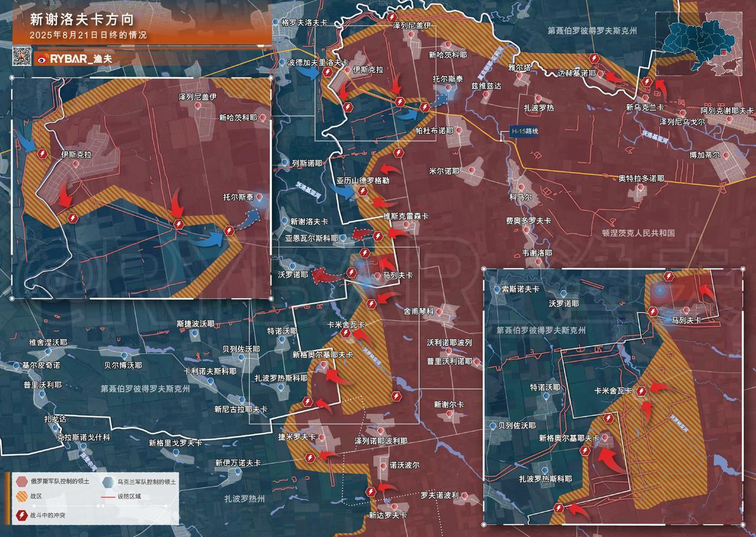Click the 泽列诺耶波利耶 label
This screenshot has width=756, height=537.
tap(381, 441)
